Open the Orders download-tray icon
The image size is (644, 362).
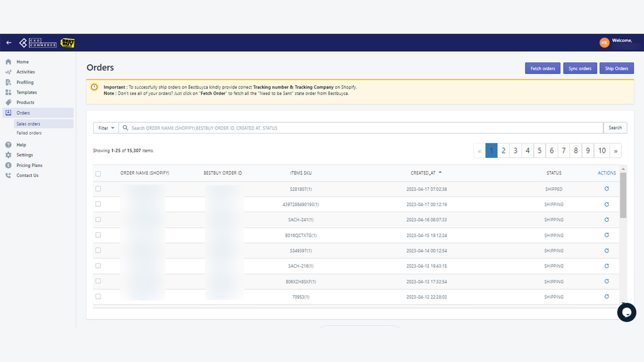pos(9,113)
